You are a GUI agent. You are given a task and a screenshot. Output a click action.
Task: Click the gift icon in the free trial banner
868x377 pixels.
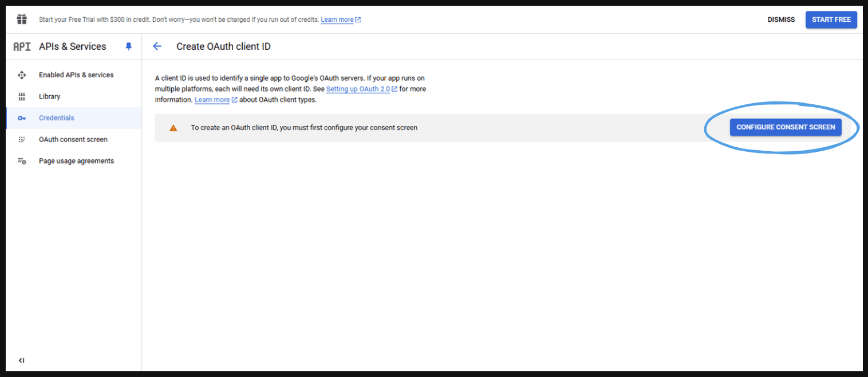(x=22, y=19)
